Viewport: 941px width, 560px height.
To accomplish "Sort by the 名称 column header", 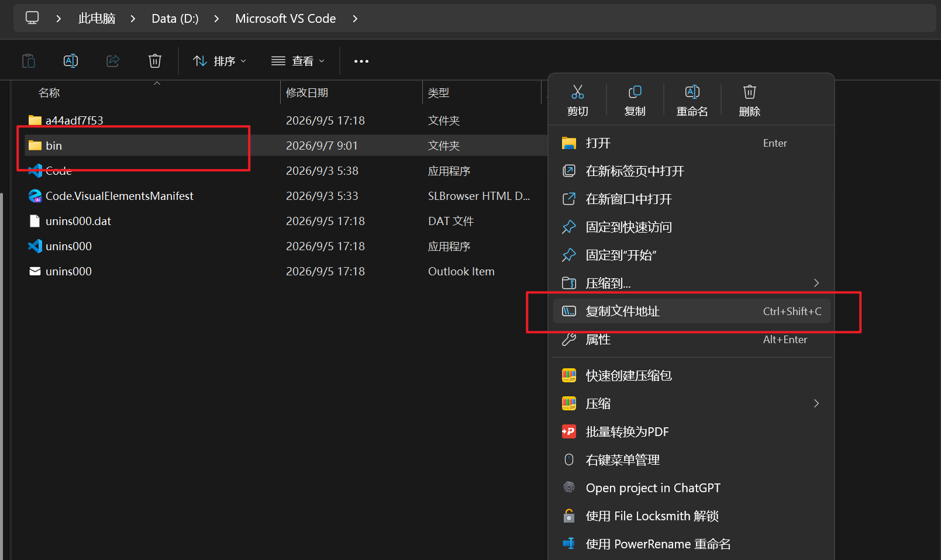I will [49, 93].
